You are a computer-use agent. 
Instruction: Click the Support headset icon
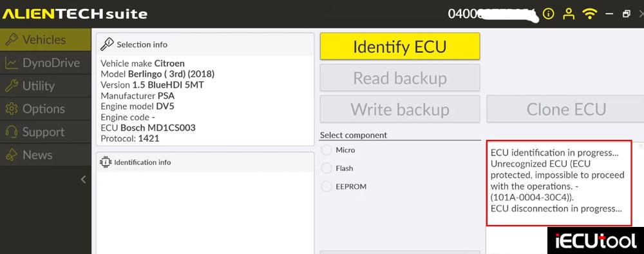click(x=12, y=132)
